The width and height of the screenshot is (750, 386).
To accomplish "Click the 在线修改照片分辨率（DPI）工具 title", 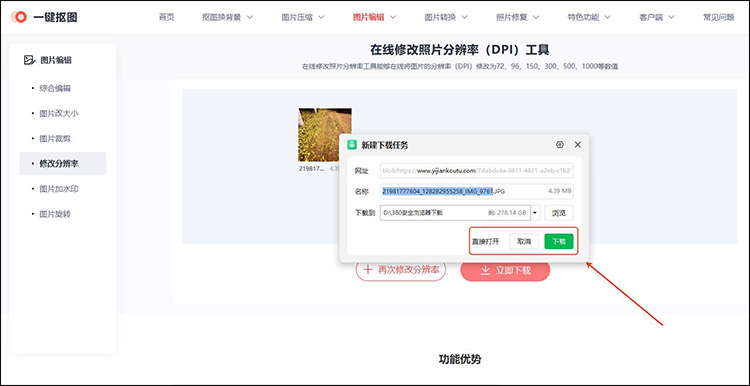I will [460, 49].
